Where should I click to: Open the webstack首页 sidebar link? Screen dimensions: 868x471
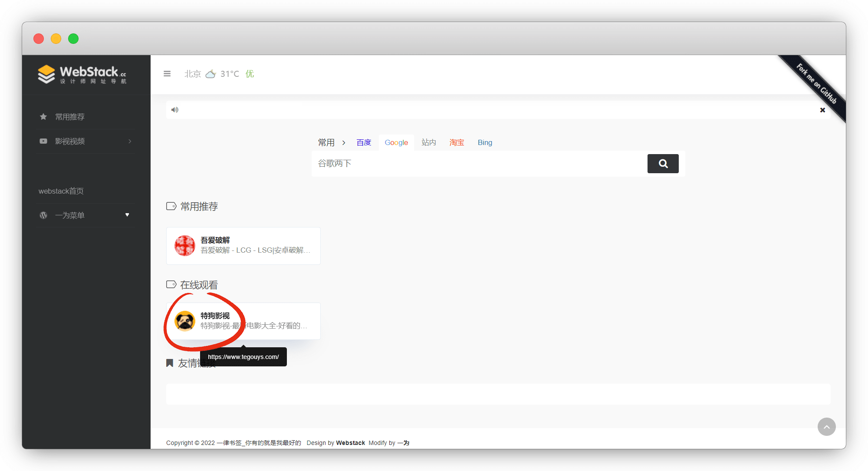pyautogui.click(x=61, y=191)
